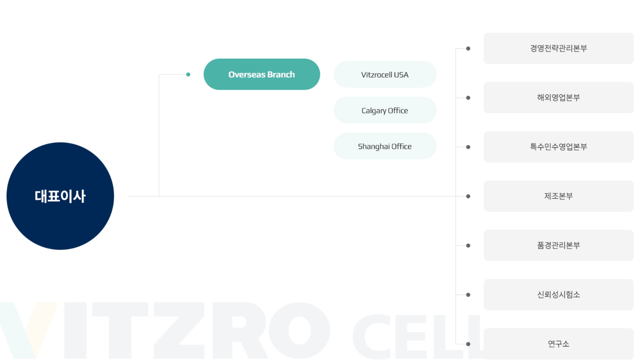
Task: Select the 해외영업본부 box
Action: tap(558, 98)
